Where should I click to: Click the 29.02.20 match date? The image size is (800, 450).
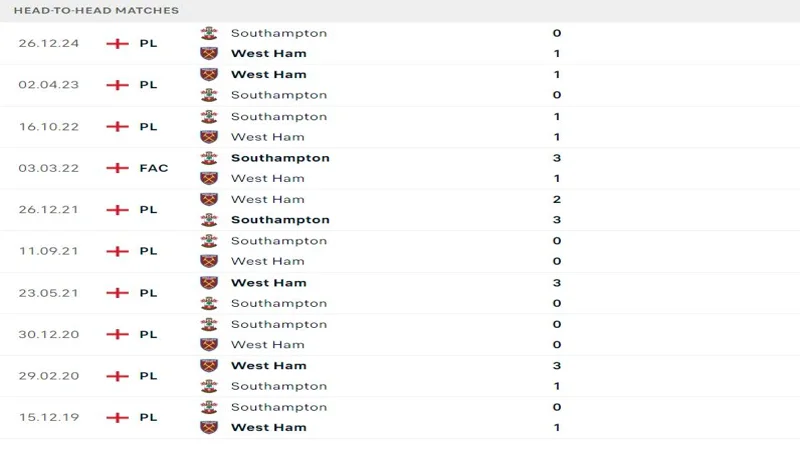[x=49, y=376]
